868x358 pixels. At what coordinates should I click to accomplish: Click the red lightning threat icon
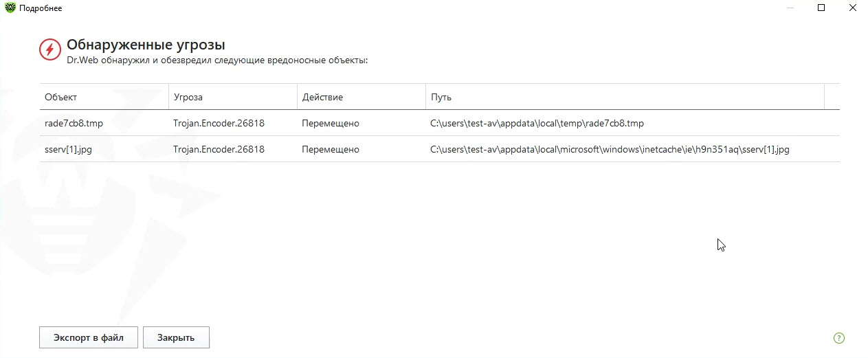[49, 49]
